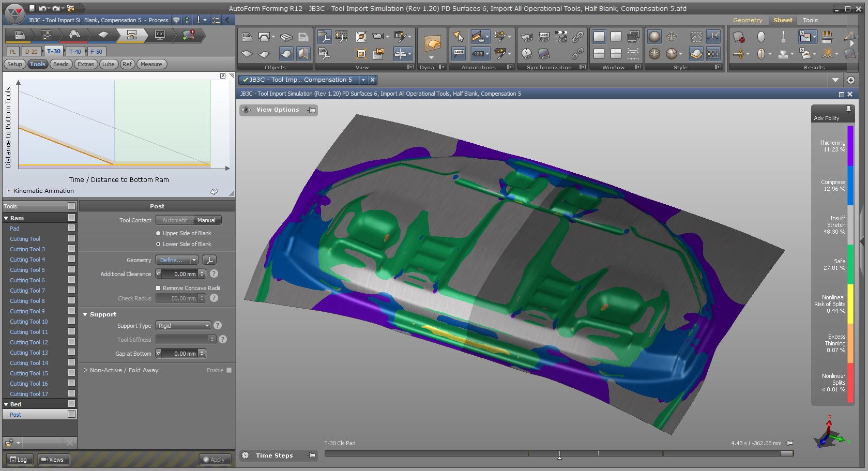
Task: Click the Fit to view icon
Action: [361, 37]
